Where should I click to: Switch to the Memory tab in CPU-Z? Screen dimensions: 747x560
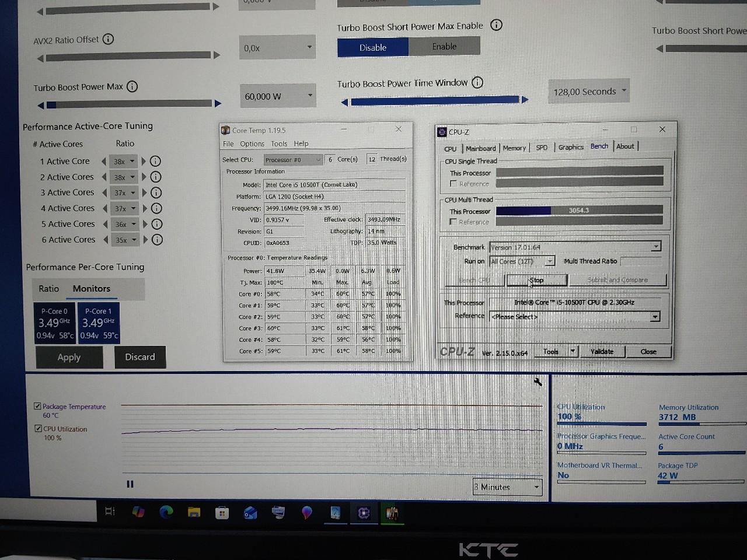tap(514, 148)
